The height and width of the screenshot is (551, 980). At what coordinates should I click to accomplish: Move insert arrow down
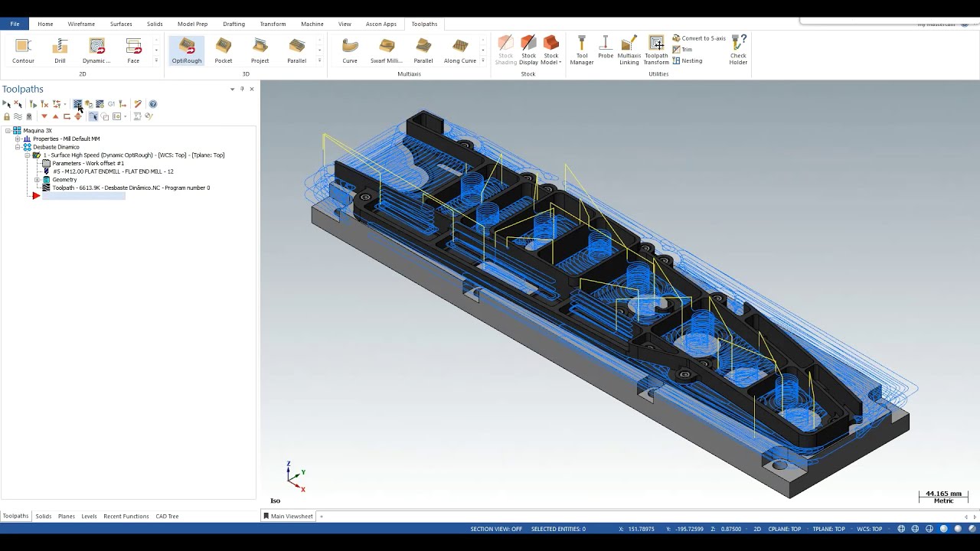pyautogui.click(x=44, y=116)
